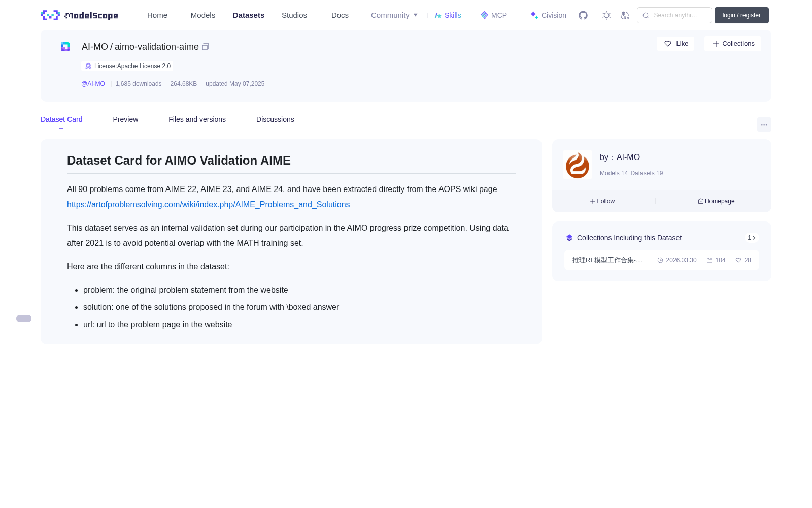The width and height of the screenshot is (812, 508).
Task: Switch to Files and versions tab
Action: click(197, 119)
